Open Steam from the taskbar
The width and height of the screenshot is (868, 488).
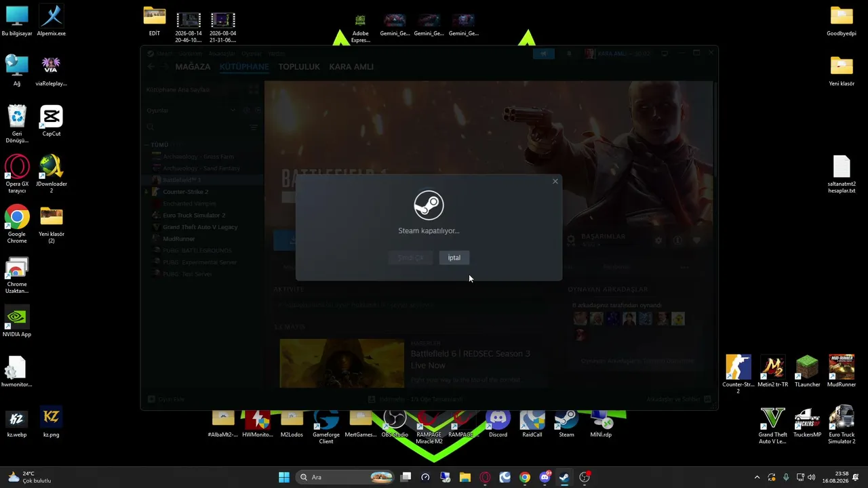click(564, 477)
